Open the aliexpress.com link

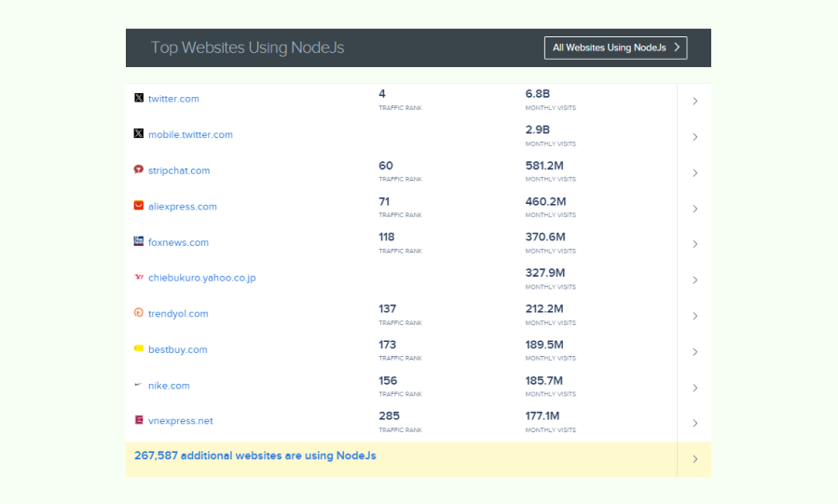pos(183,206)
